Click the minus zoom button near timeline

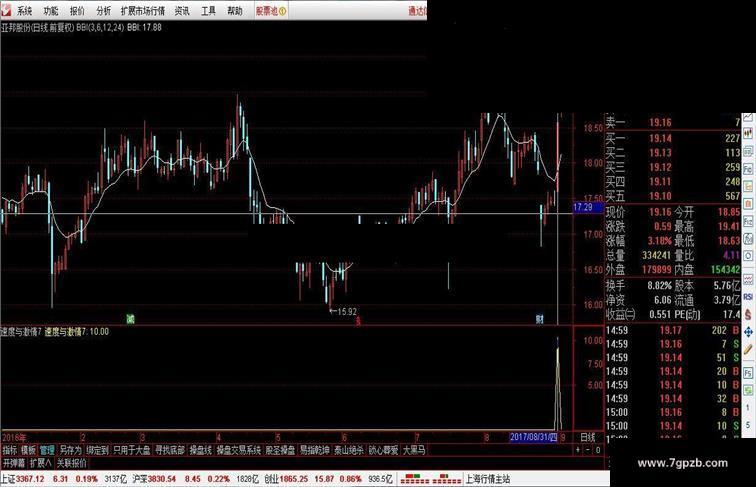point(588,450)
